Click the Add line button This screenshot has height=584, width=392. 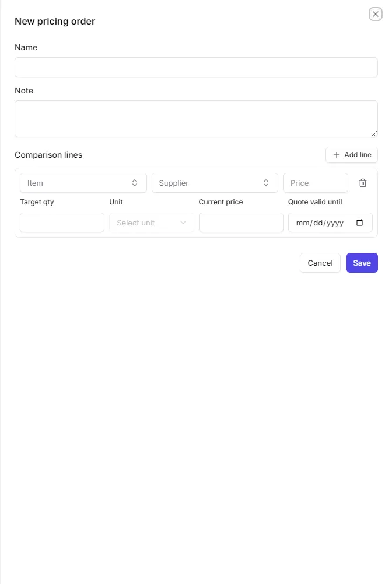[x=352, y=155]
